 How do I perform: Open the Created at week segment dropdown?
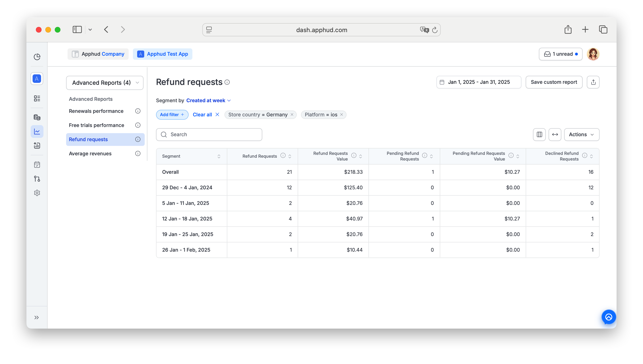coord(208,101)
